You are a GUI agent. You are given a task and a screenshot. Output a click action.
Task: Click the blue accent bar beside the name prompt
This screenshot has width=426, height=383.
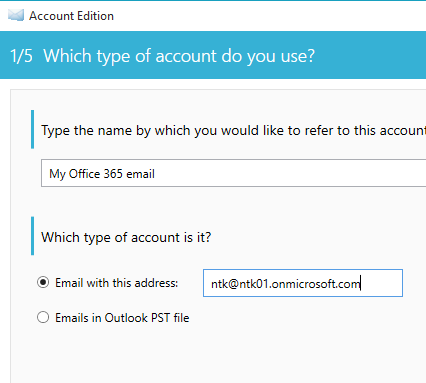(32, 129)
